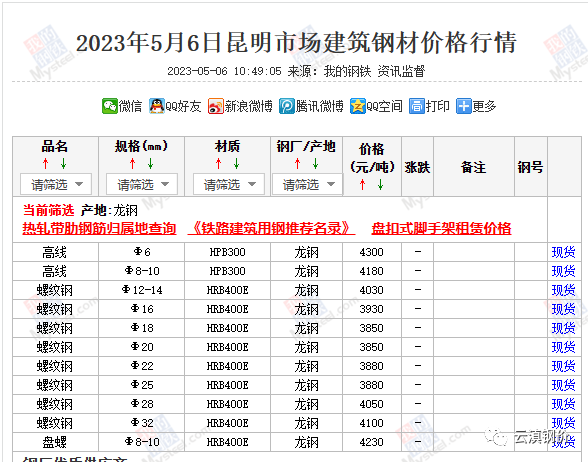588x462 pixels.
Task: Click 现货 link in the 螺纹钢 Φ28 row
Action: click(563, 404)
